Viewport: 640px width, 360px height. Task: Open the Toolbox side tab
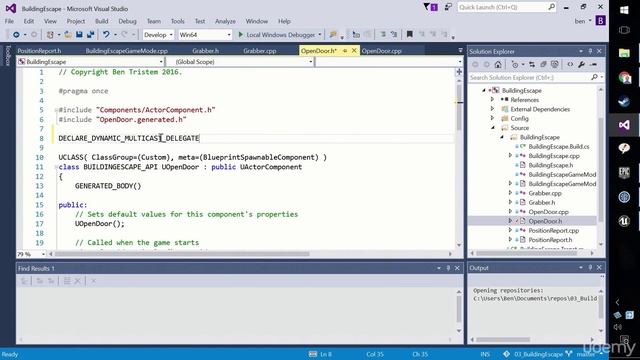(7, 56)
